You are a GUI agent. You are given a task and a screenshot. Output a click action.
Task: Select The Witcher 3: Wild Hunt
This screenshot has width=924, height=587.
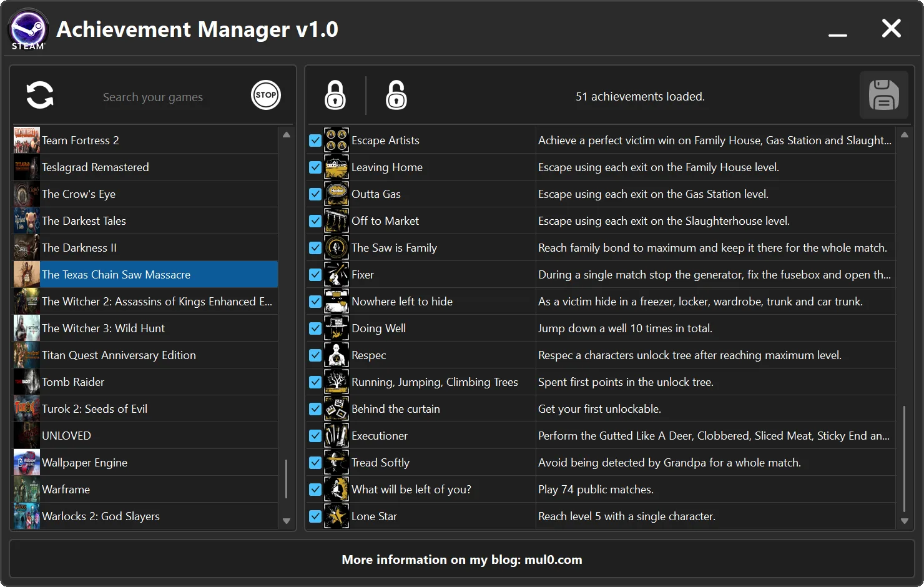pos(145,328)
